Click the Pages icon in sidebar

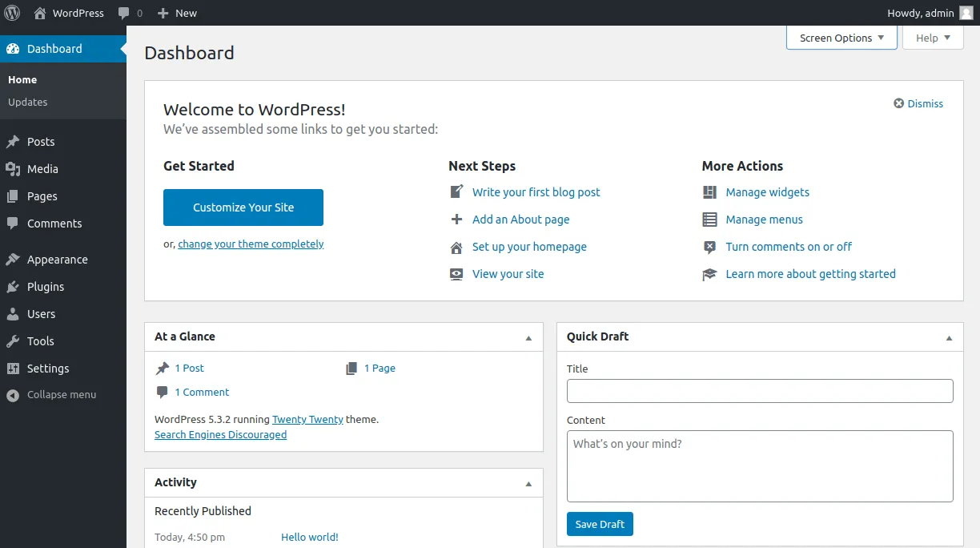[x=13, y=196]
